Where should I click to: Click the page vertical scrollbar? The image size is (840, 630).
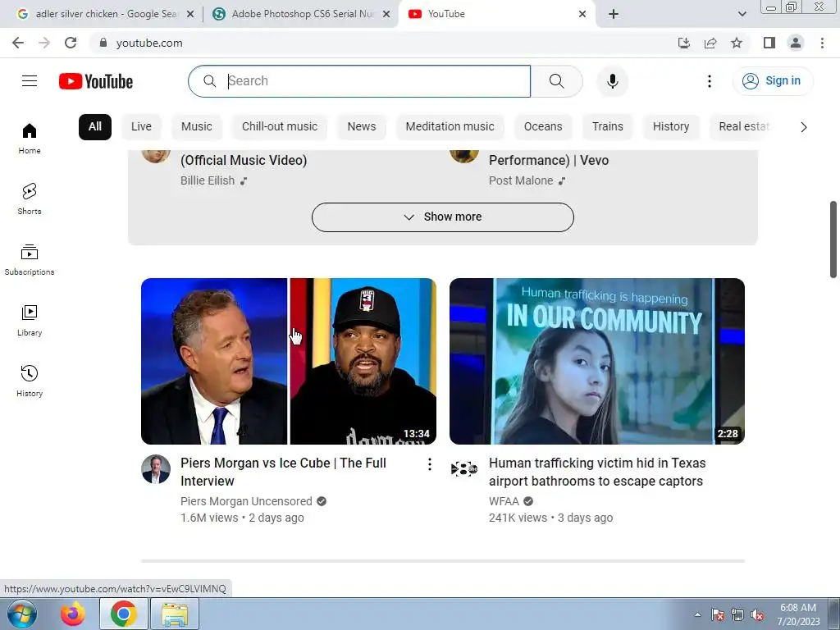833,240
